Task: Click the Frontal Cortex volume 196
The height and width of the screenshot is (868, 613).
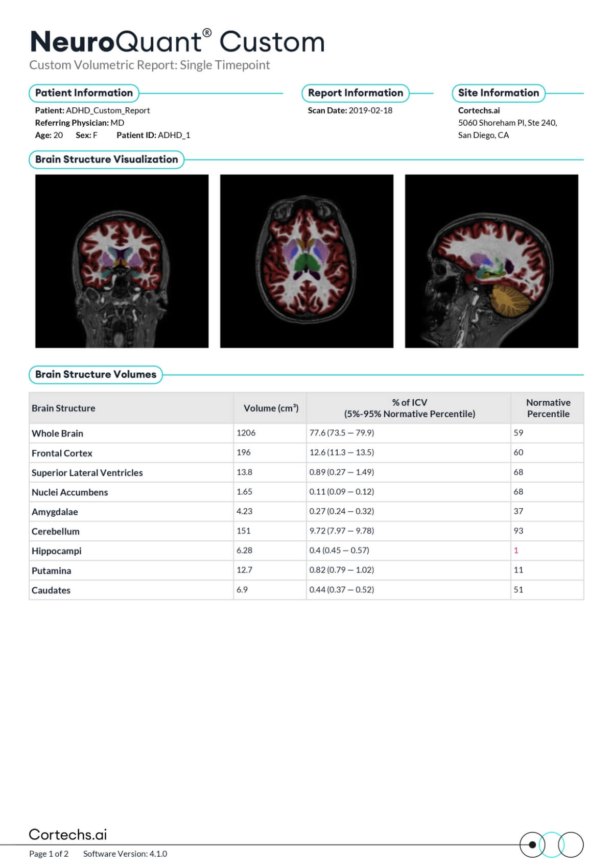Action: click(244, 452)
